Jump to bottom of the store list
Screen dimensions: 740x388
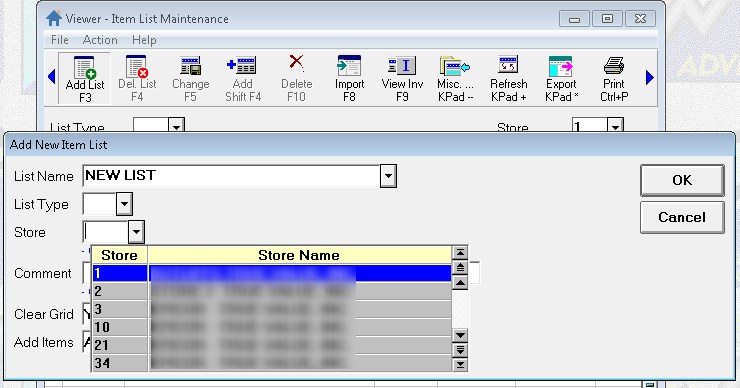click(460, 365)
